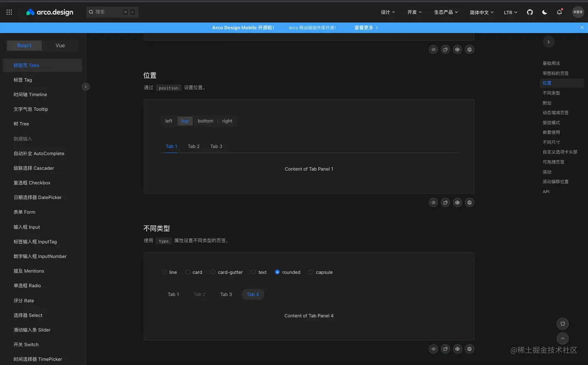Click the round button above back-to-top

[563, 324]
